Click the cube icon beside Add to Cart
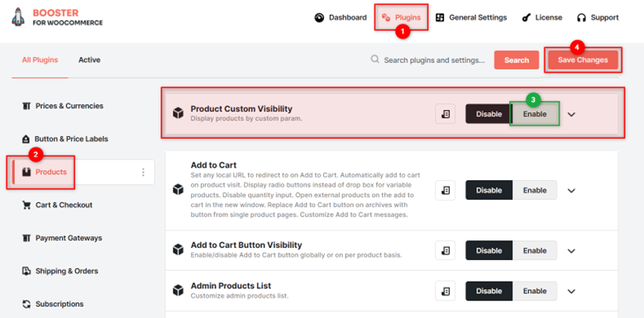 pos(178,190)
